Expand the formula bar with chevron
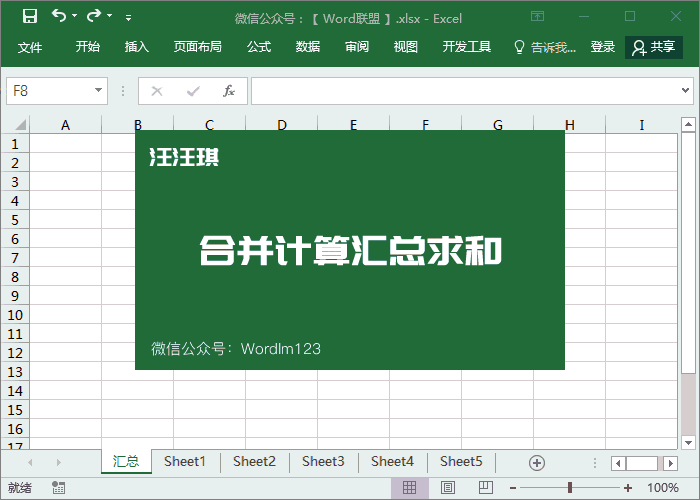The image size is (700, 500). click(x=685, y=91)
